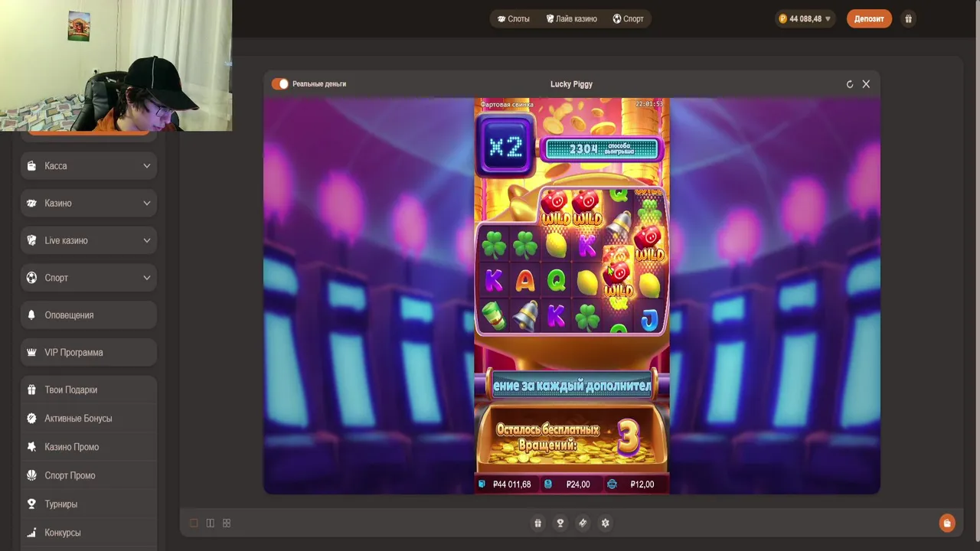
Task: Open Турниры menu item
Action: 89,504
